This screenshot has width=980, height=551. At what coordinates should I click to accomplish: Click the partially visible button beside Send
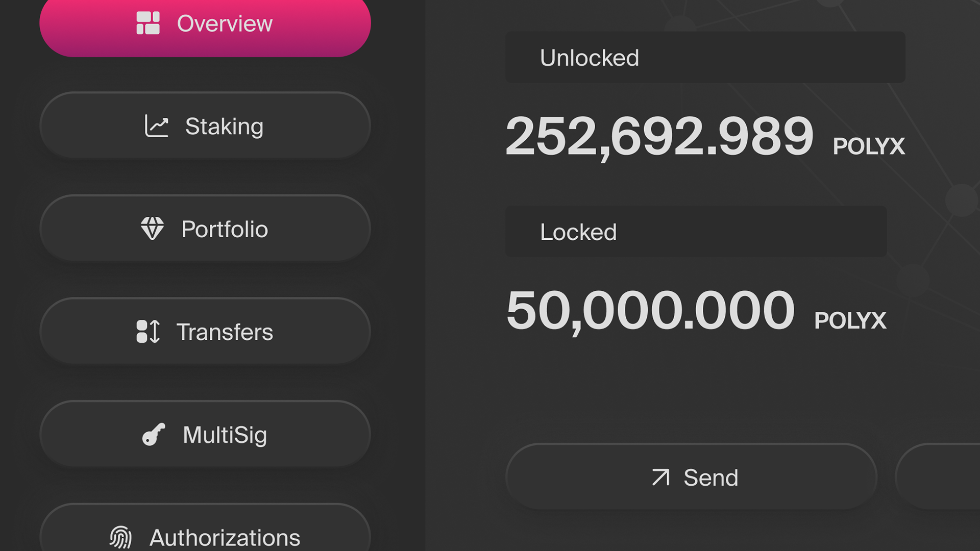(x=938, y=477)
